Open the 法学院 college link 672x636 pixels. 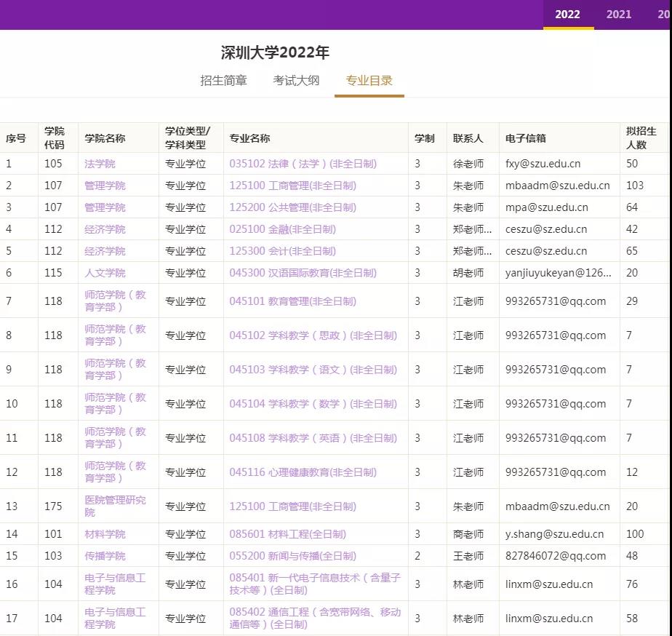pyautogui.click(x=100, y=164)
